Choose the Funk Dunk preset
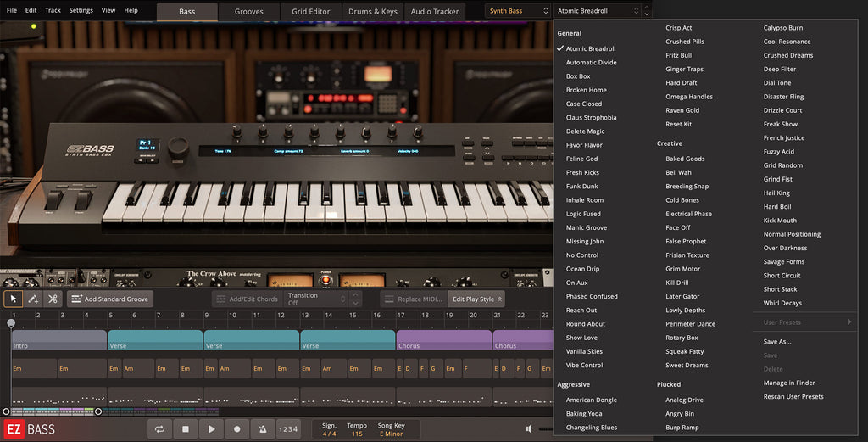Screen dimensions: 868x442 [x=581, y=187]
